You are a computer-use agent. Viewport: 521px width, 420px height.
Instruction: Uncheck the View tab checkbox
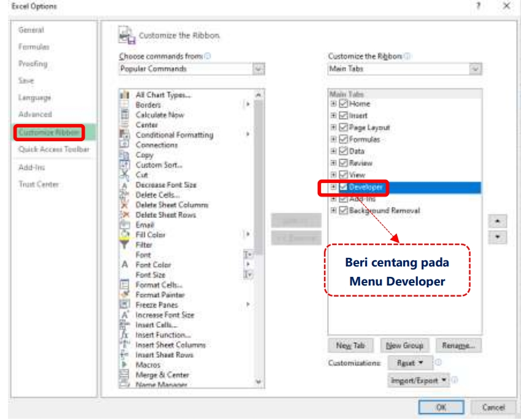pos(343,174)
